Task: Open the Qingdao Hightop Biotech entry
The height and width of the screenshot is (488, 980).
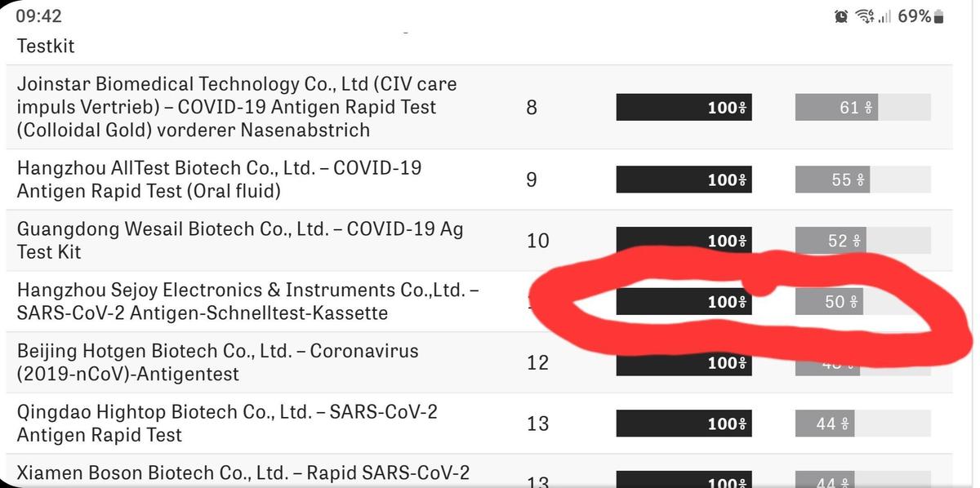Action: click(x=227, y=424)
